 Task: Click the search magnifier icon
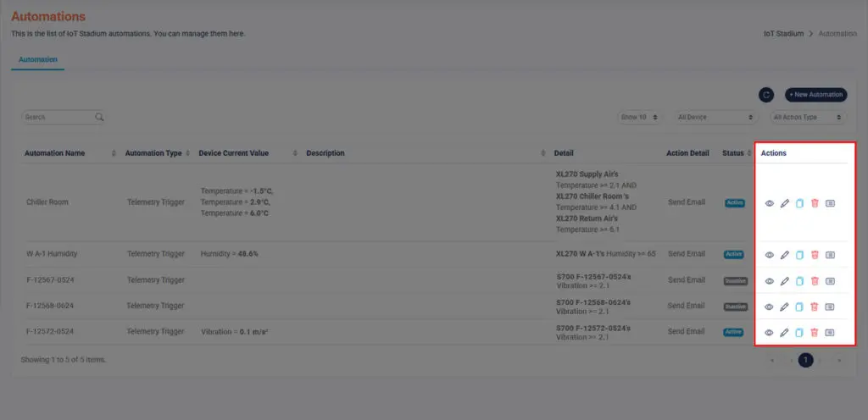point(99,117)
